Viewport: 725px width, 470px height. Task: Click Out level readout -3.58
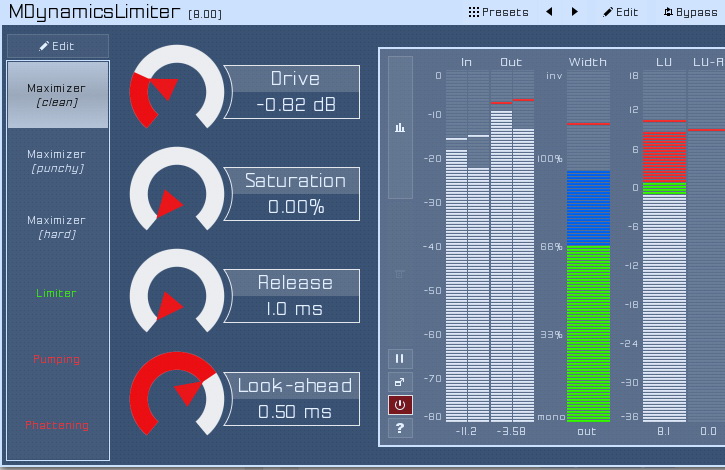coord(511,431)
